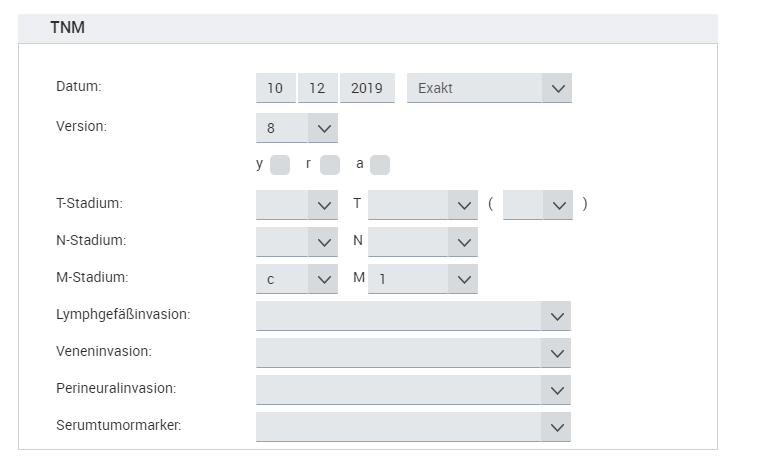The image size is (759, 461).
Task: Open the Exakt date precision dropdown
Action: (x=489, y=88)
